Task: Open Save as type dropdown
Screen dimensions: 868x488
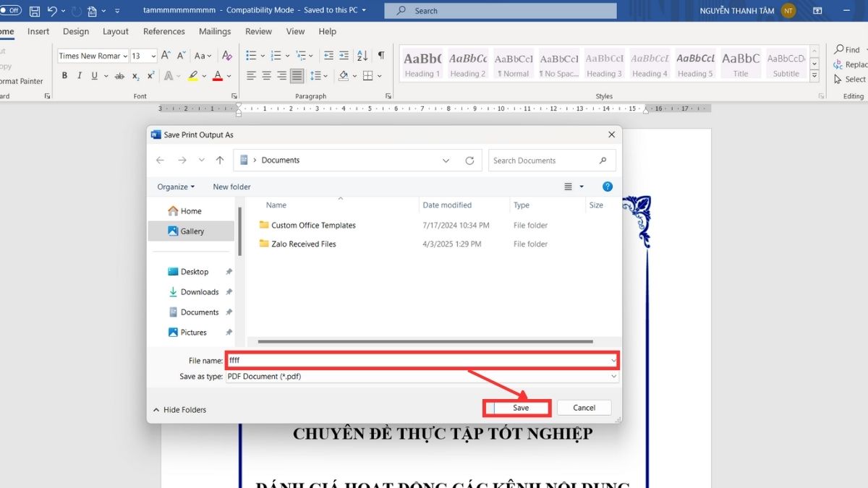Action: coord(614,377)
